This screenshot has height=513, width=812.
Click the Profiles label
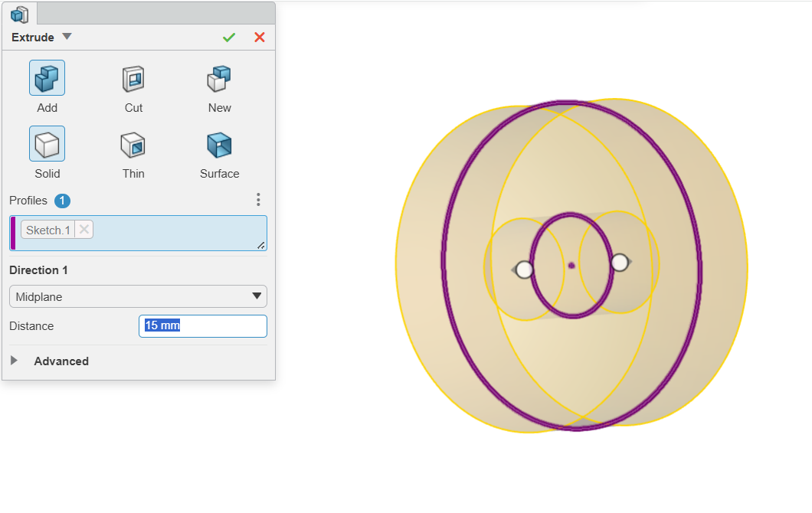pyautogui.click(x=28, y=201)
